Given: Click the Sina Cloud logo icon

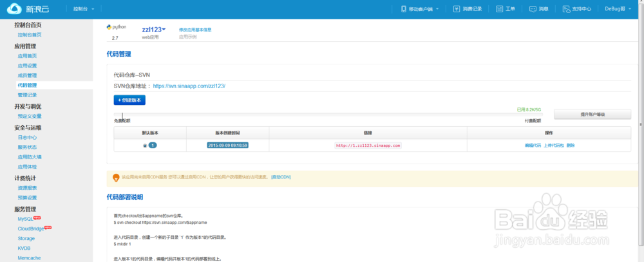Looking at the screenshot, I should 14,8.
